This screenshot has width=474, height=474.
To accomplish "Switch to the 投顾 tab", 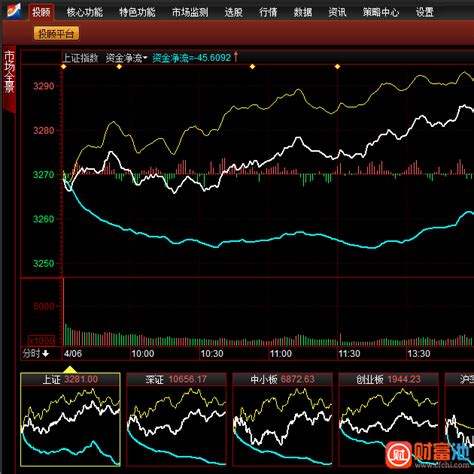I will tap(41, 12).
